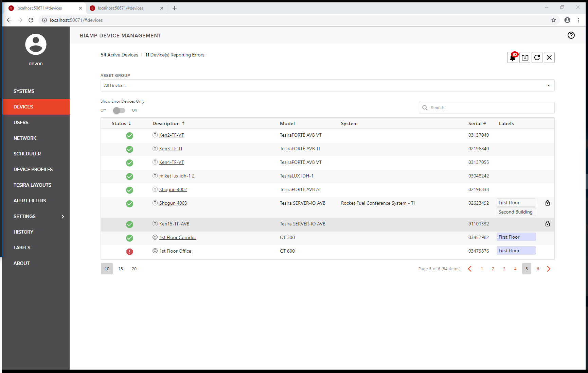The width and height of the screenshot is (588, 373).
Task: Open the Ken15-TF-AVB device link
Action: point(174,224)
